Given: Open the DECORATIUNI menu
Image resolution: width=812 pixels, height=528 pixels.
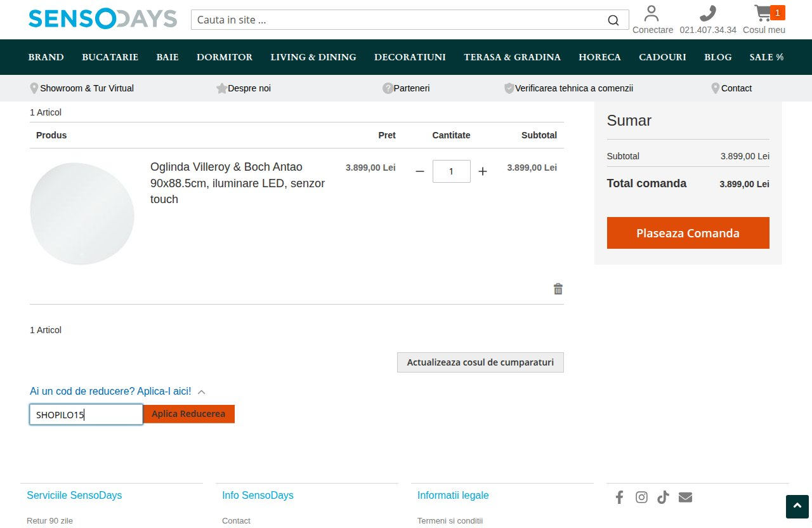Looking at the screenshot, I should point(410,57).
